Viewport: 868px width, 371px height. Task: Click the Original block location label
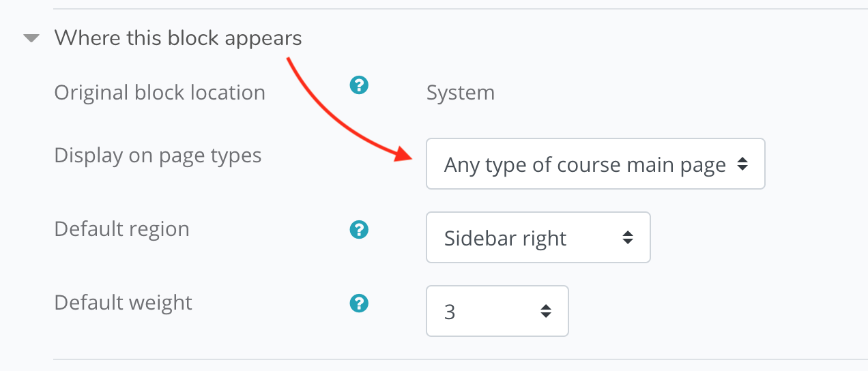[160, 93]
